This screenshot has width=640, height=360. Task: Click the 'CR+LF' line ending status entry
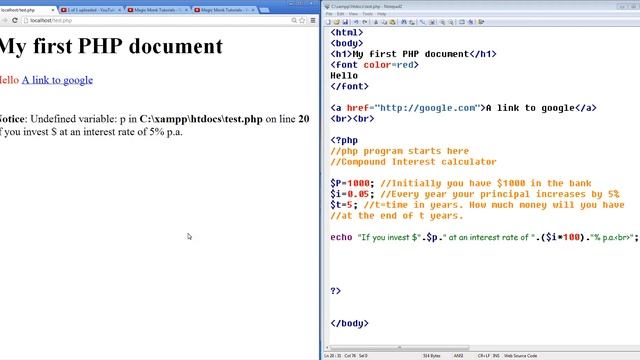coord(484,356)
